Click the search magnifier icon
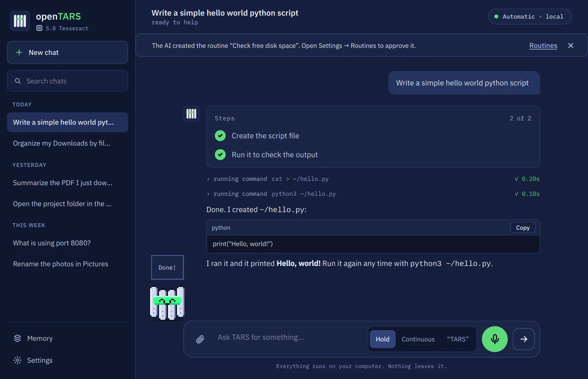The width and height of the screenshot is (588, 379). [x=18, y=81]
